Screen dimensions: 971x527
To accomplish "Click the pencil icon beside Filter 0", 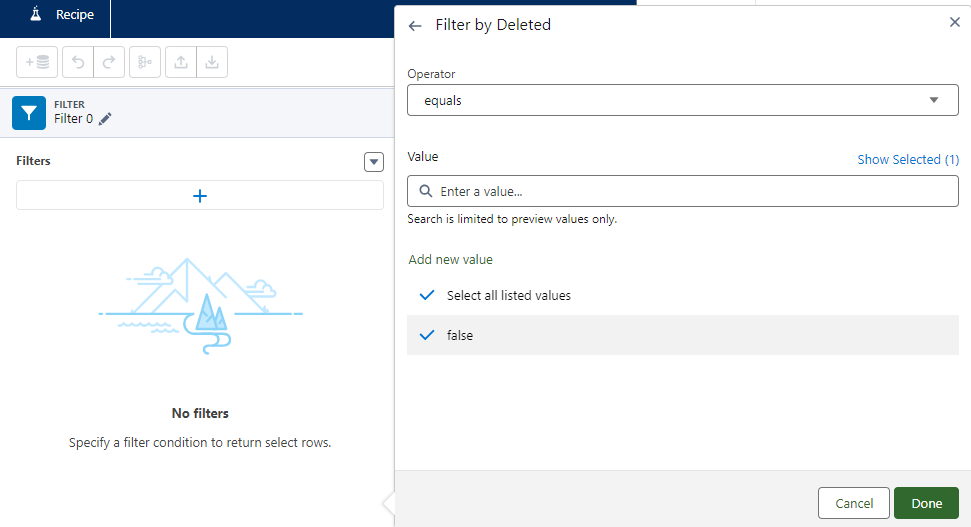I will click(x=105, y=119).
